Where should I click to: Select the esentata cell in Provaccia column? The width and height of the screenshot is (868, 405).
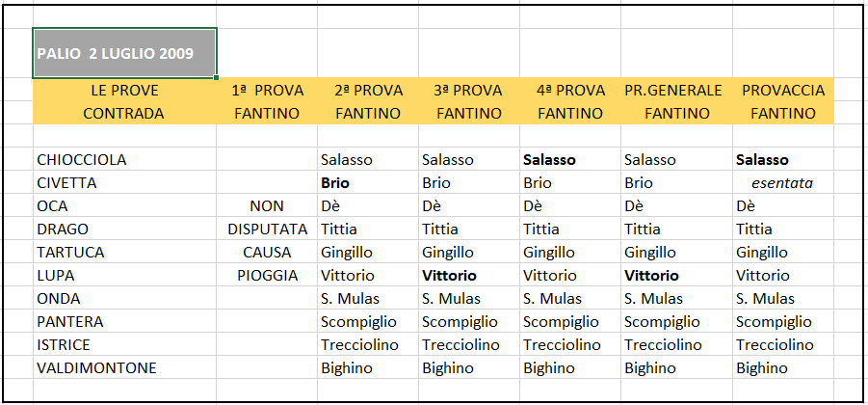tap(783, 183)
